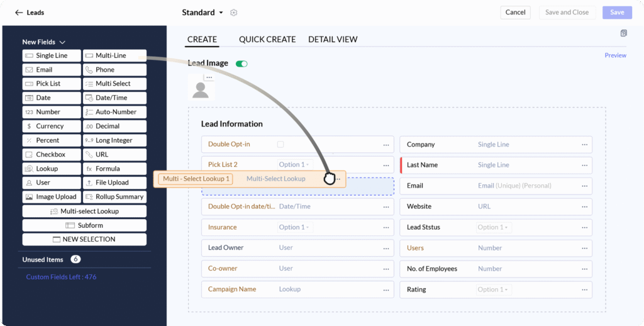Image resolution: width=644 pixels, height=326 pixels.
Task: Open Lead Image options ellipsis
Action: coord(209,77)
